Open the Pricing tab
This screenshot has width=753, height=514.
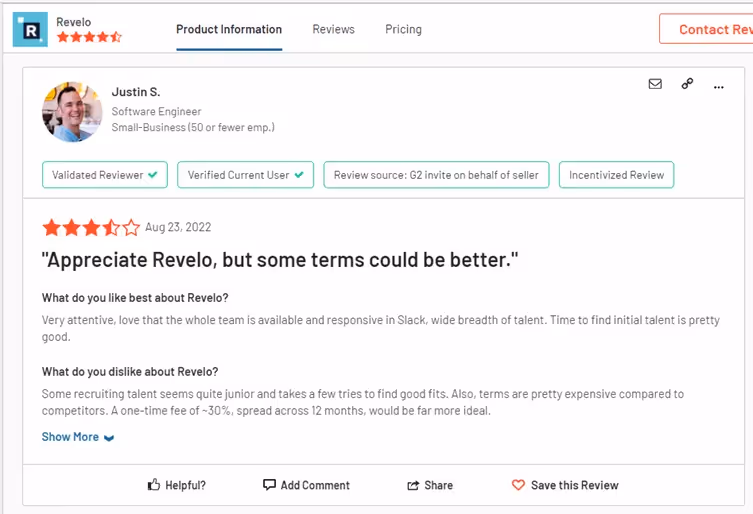[403, 29]
